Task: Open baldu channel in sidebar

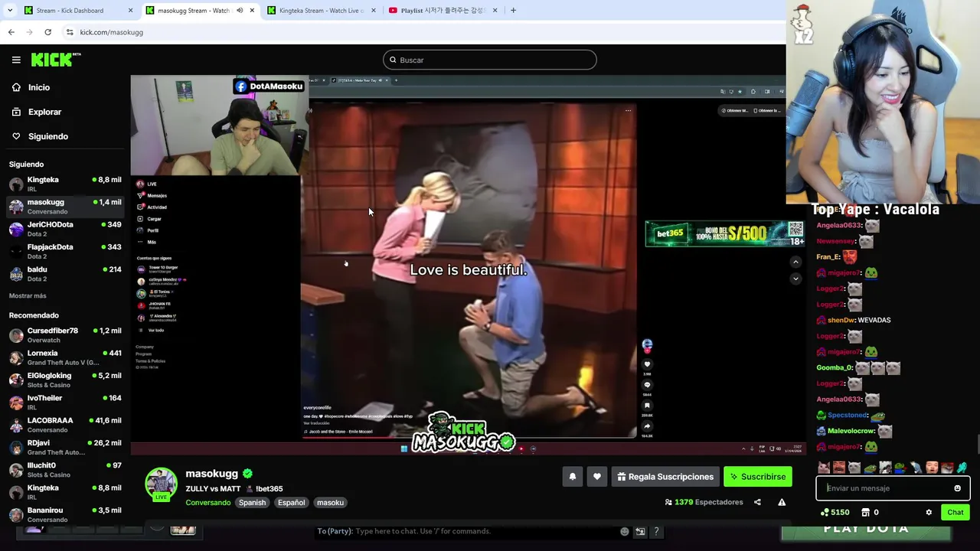Action: click(65, 273)
